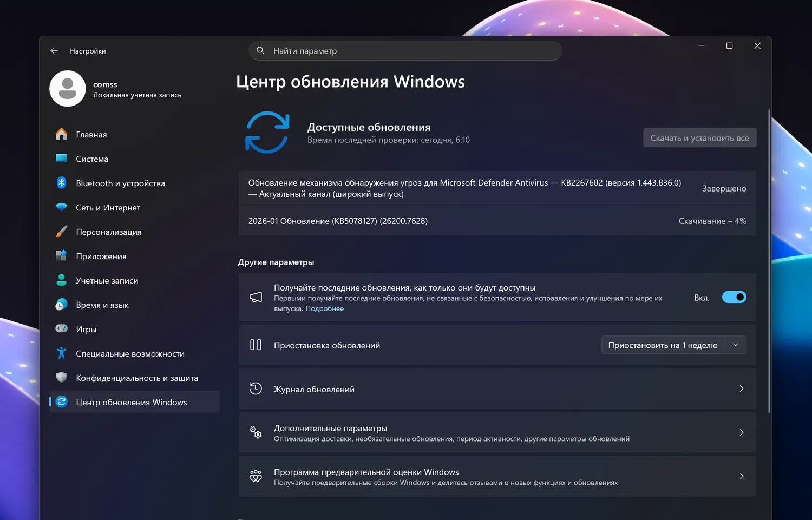812x520 pixels.
Task: Click the Учетные записи person icon
Action: (62, 280)
